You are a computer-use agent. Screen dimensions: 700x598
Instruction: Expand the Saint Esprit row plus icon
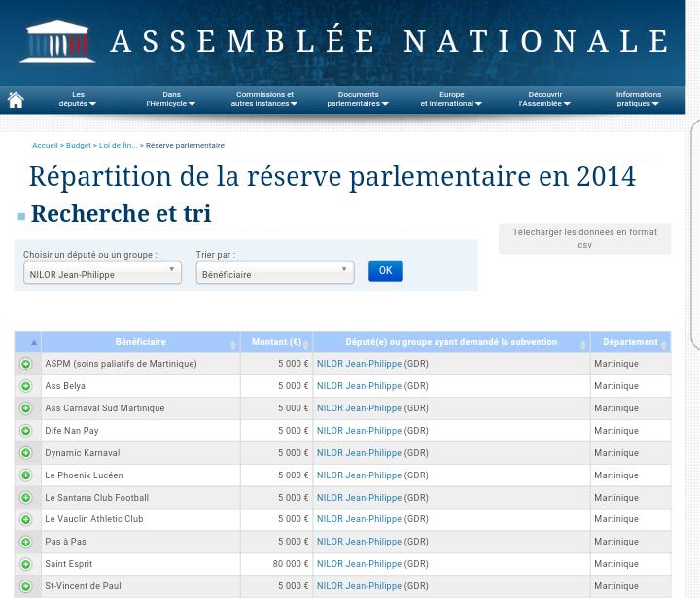(x=26, y=564)
